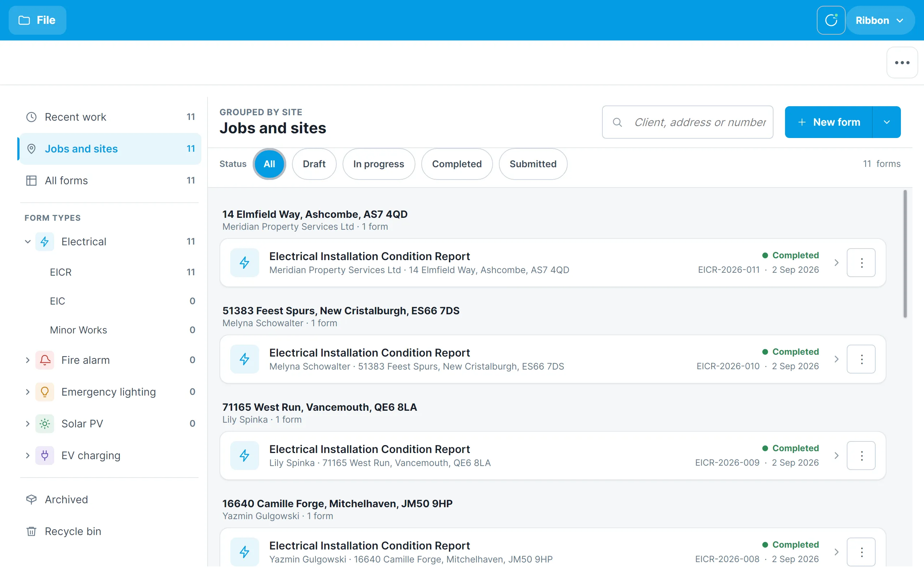Viewport: 924px width, 578px height.
Task: Filter by In progress status
Action: pos(378,164)
